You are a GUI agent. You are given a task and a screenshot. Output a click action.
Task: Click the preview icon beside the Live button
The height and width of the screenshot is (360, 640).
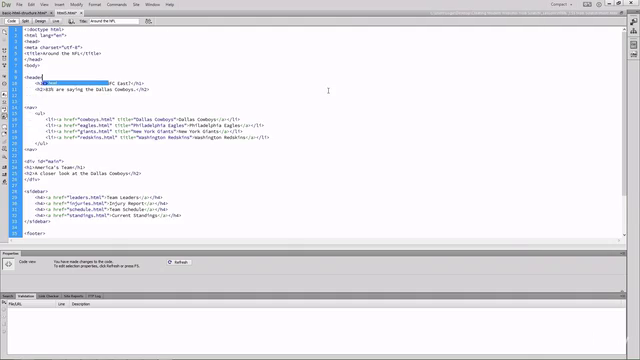point(71,21)
